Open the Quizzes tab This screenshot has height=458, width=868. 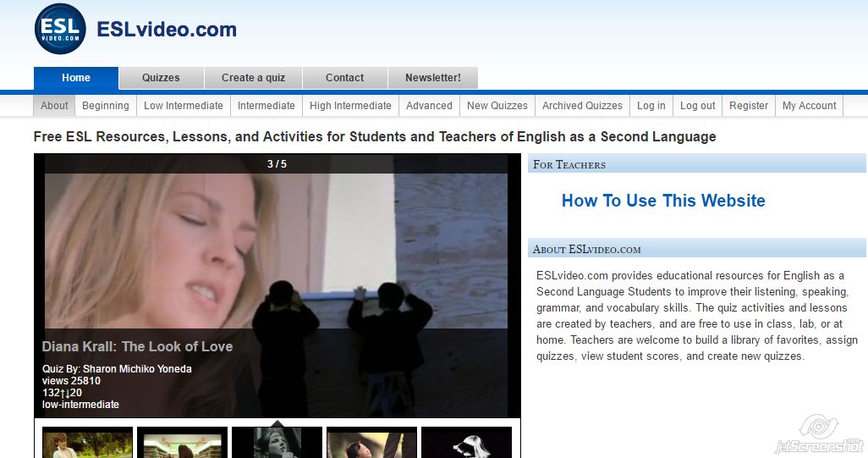click(x=161, y=78)
